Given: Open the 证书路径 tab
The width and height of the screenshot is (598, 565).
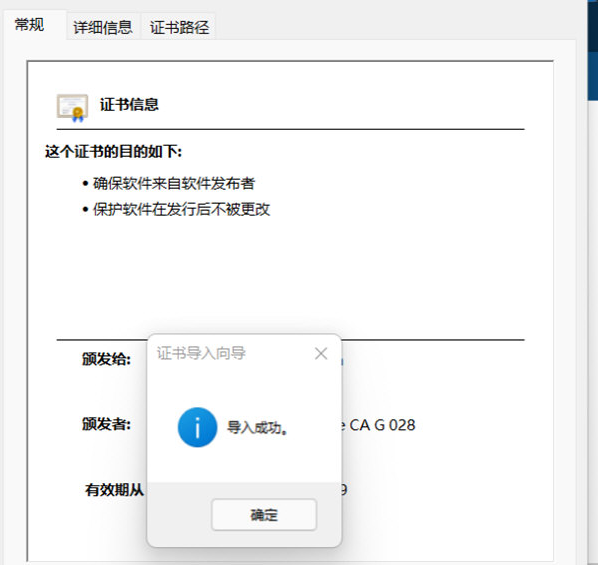Looking at the screenshot, I should pos(179,27).
